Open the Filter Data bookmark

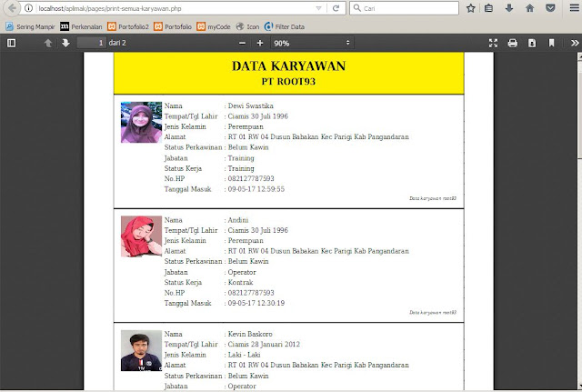point(285,26)
